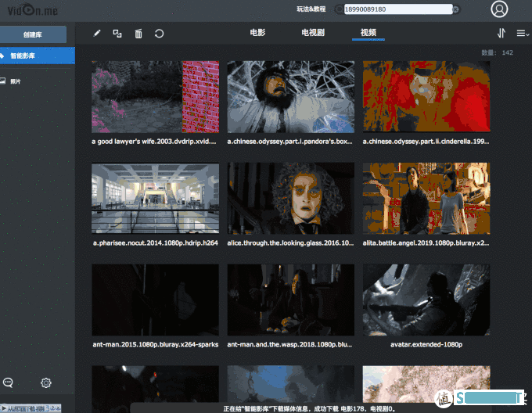Click the refresh library icon
The height and width of the screenshot is (413, 532).
click(x=159, y=34)
